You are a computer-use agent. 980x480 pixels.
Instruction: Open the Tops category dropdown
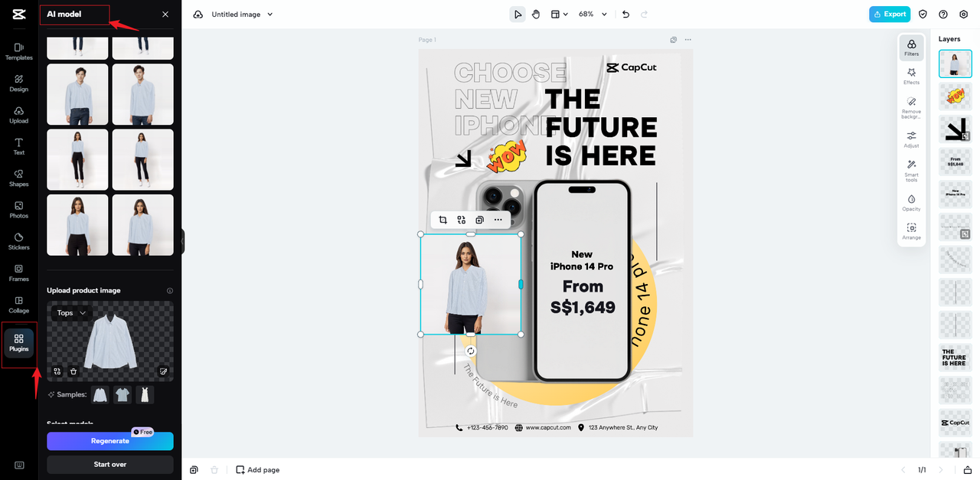click(71, 312)
